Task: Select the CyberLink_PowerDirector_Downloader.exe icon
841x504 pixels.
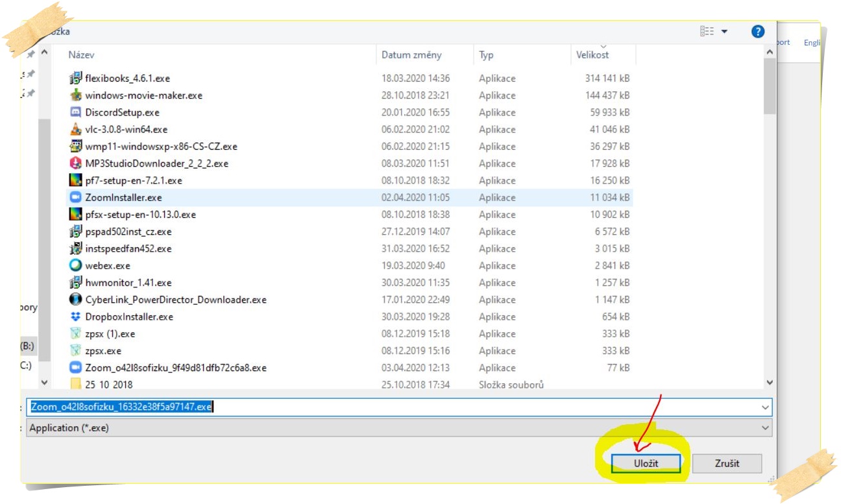Action: (x=75, y=300)
